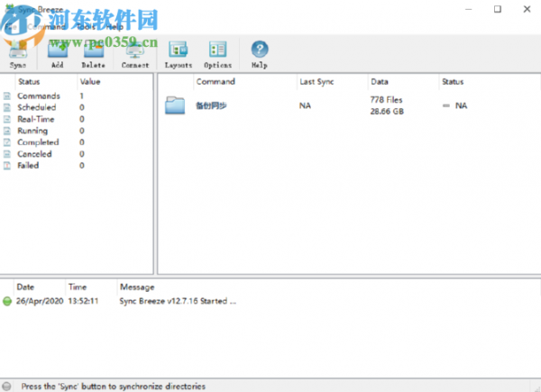Screen dimensions: 541x392
Task: Maximize the Sync Breeze window
Action: click(x=498, y=9)
